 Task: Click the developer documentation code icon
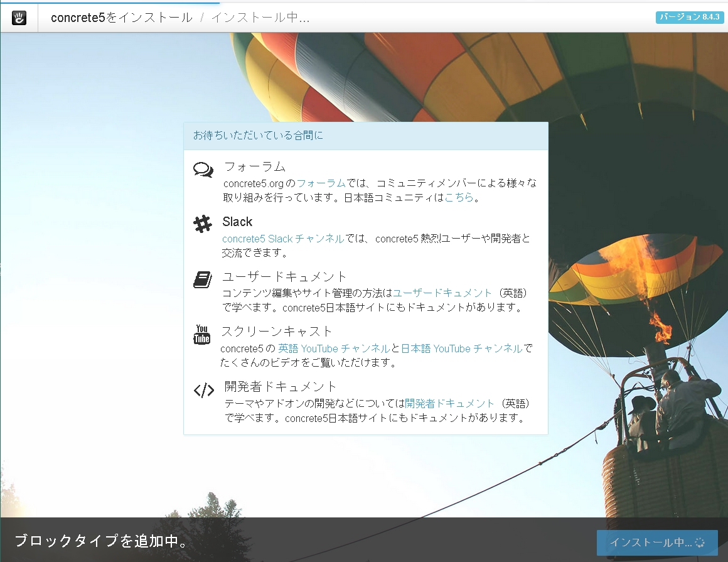click(204, 390)
